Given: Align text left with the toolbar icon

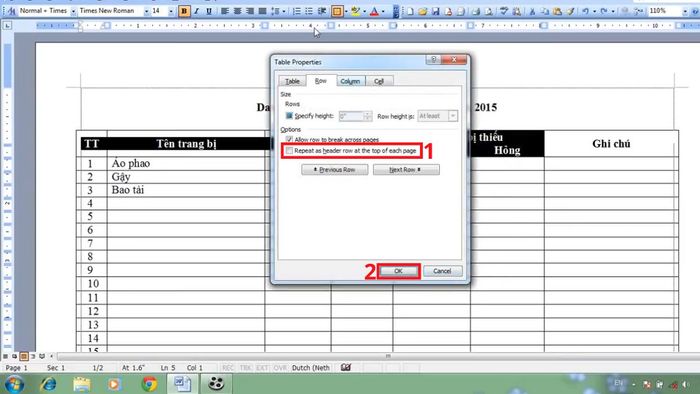Looking at the screenshot, I should (225, 11).
